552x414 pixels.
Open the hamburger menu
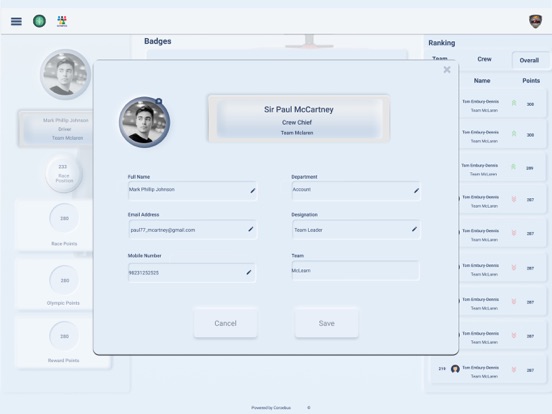click(x=16, y=21)
